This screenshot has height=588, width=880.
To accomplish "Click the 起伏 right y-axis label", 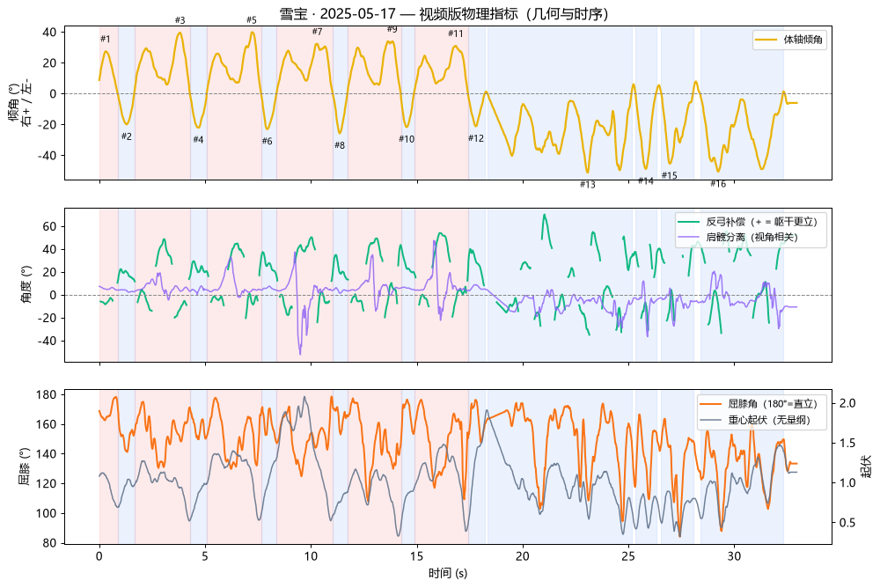I will pos(867,467).
